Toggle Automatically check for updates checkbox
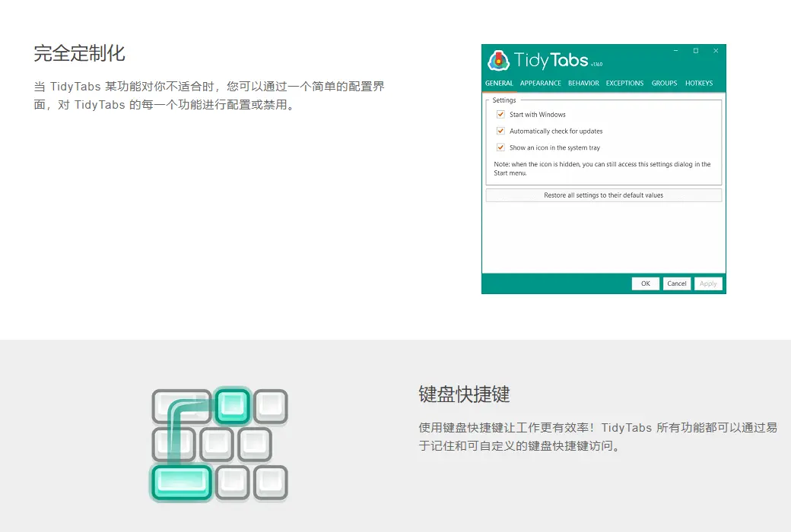The width and height of the screenshot is (791, 532). coord(500,131)
